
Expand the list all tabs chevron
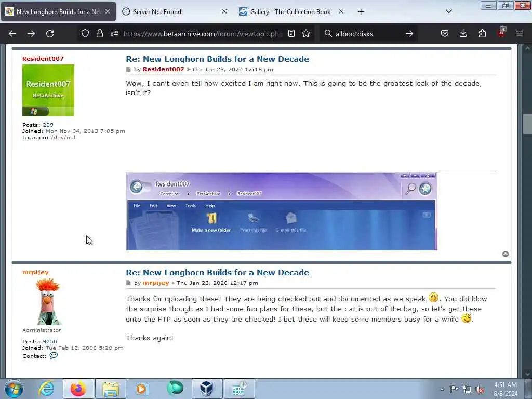[x=448, y=11]
